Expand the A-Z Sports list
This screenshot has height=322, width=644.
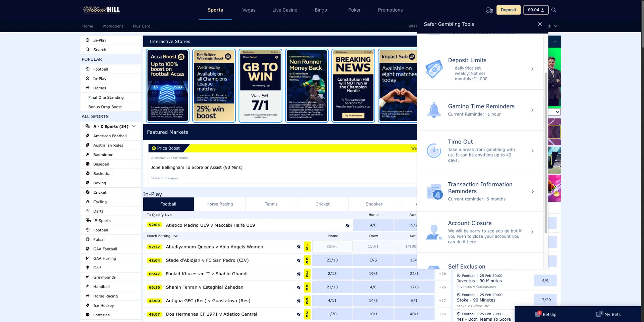[134, 126]
